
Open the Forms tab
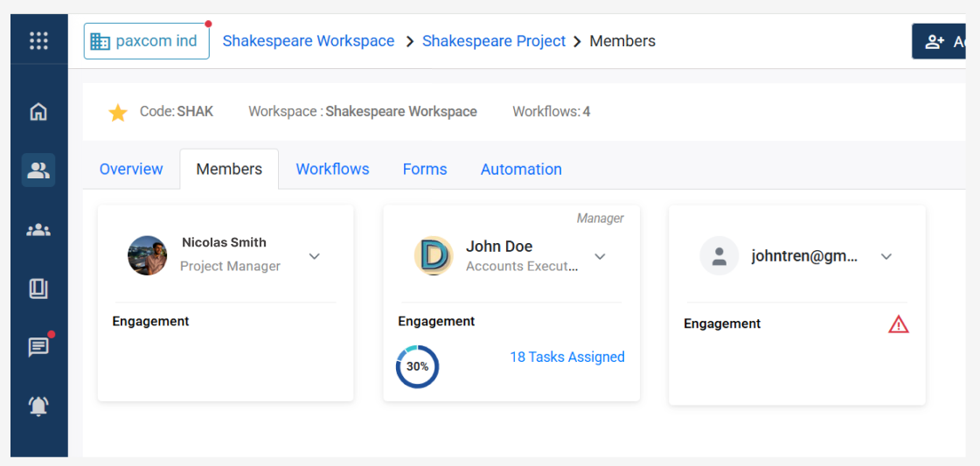425,170
